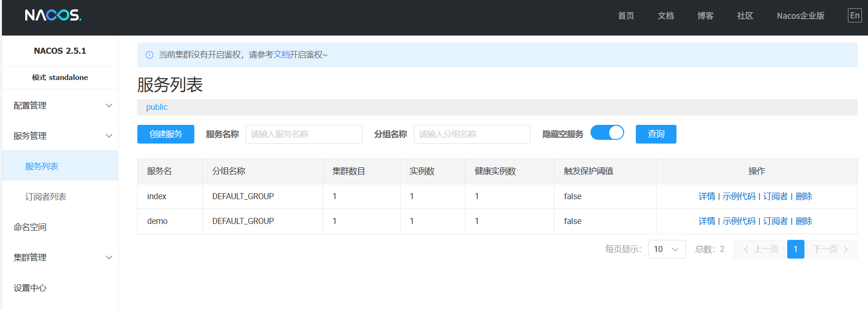Select the public namespace tab
The image size is (868, 310).
pos(157,107)
